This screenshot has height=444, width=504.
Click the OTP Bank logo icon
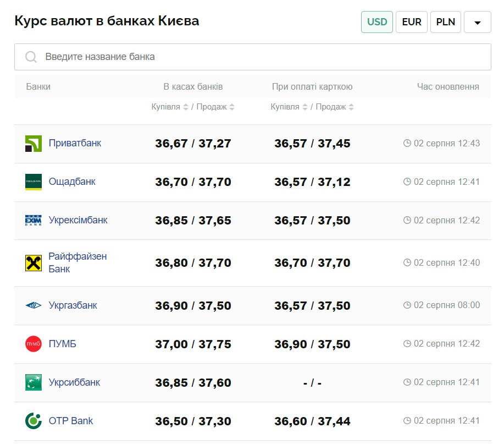pos(34,421)
